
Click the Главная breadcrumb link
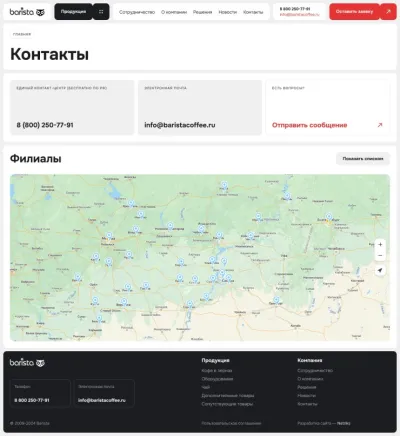22,34
